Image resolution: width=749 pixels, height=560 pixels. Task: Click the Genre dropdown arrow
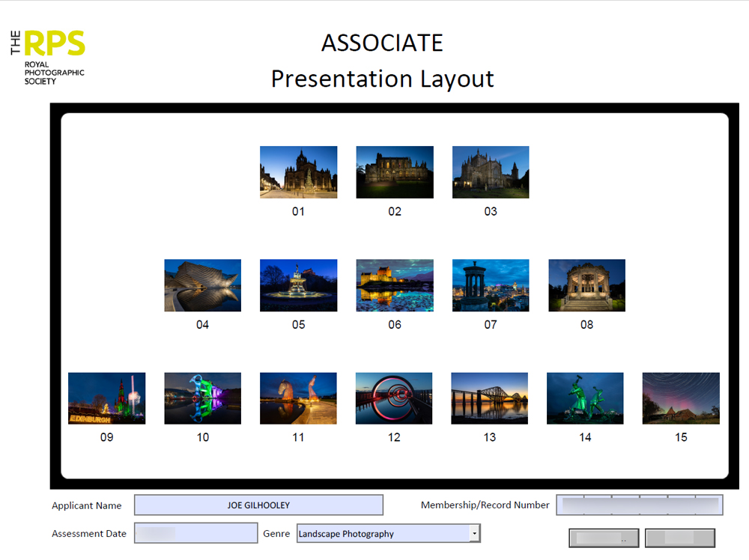(473, 533)
